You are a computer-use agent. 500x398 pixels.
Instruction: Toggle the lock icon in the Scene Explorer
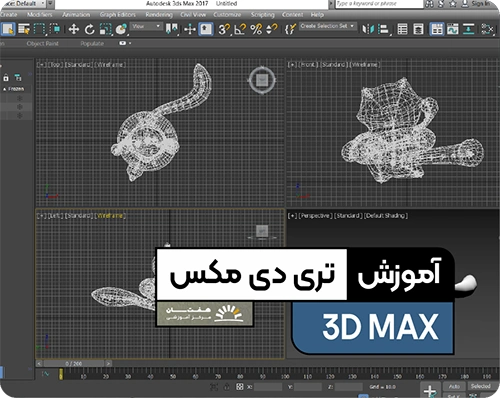point(6,78)
